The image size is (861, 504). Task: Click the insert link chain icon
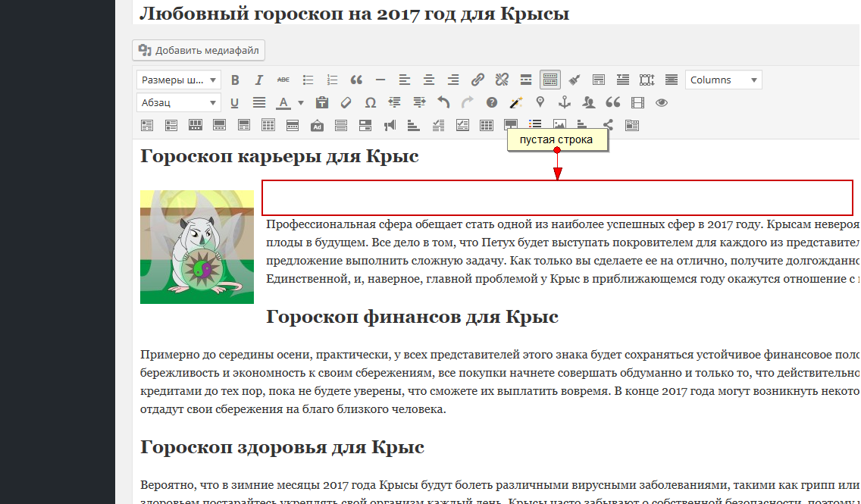[477, 80]
